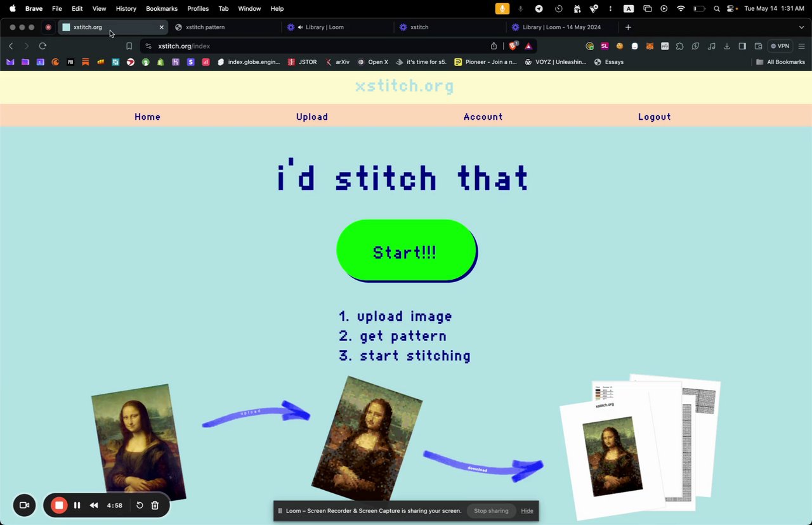
Task: Click the xstitch.org site title
Action: pos(405,86)
